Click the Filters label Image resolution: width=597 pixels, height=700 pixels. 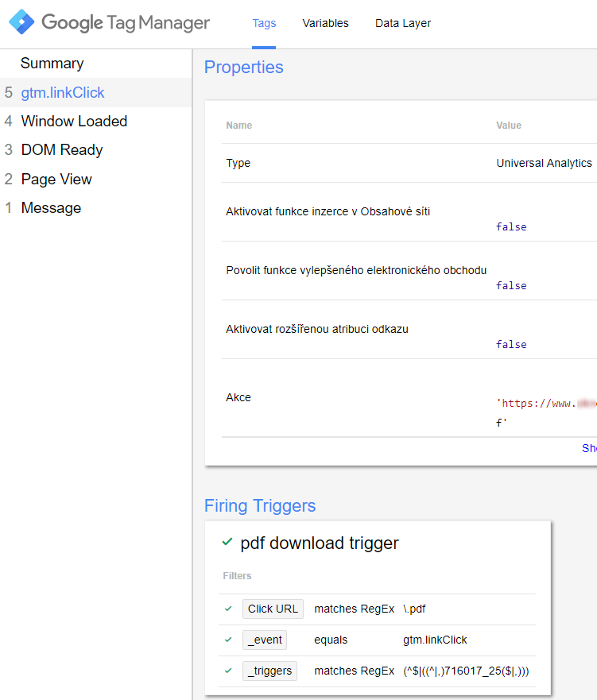[x=237, y=576]
